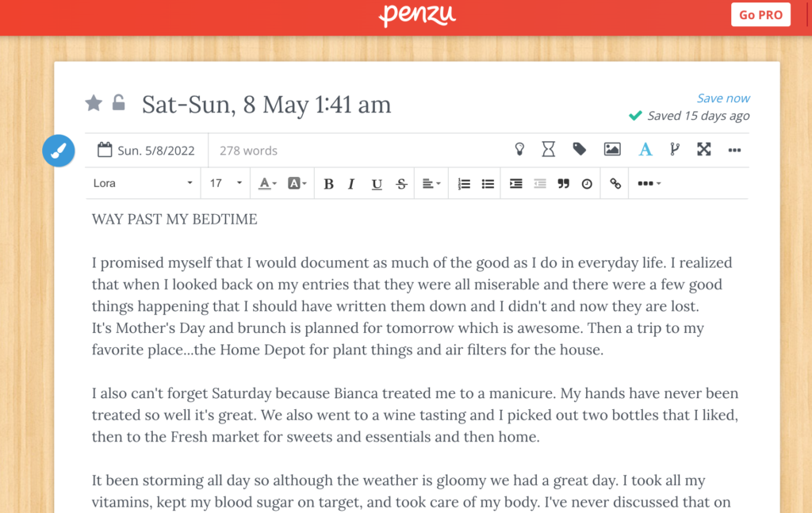Screen dimensions: 812x513
Task: Click the star icon to favorite entry
Action: (94, 103)
